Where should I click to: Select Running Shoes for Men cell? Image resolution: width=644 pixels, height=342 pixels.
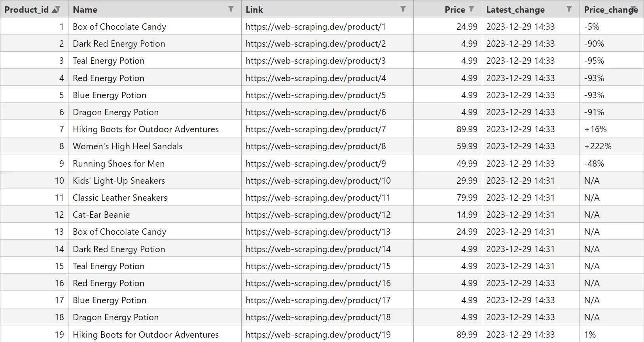(155, 163)
